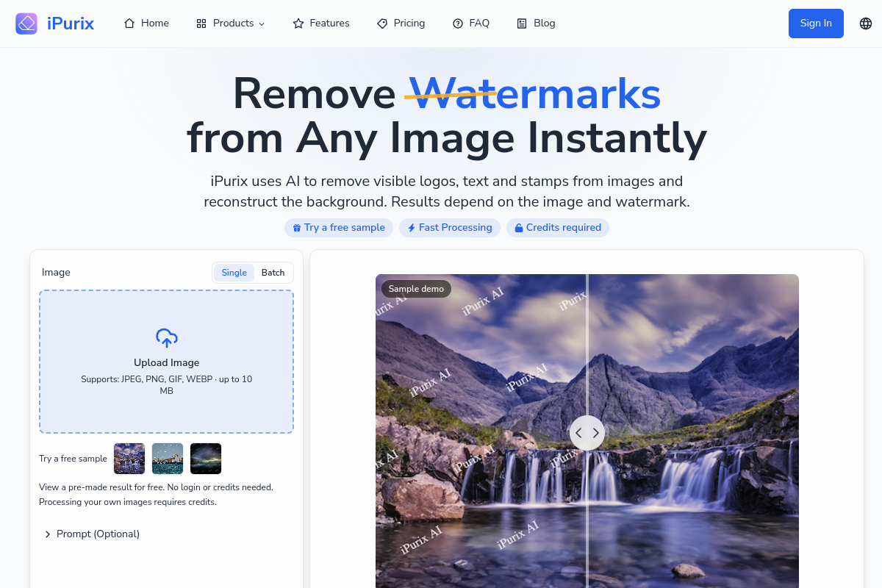Viewport: 882px width, 588px height.
Task: Click the price tag icon beside Pricing
Action: [x=382, y=24]
